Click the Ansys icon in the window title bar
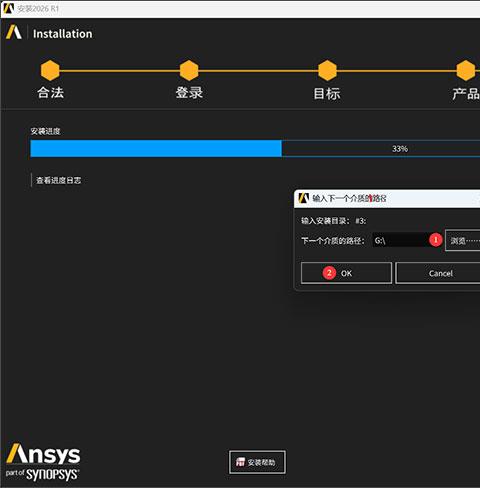The width and height of the screenshot is (480, 488). click(x=8, y=8)
